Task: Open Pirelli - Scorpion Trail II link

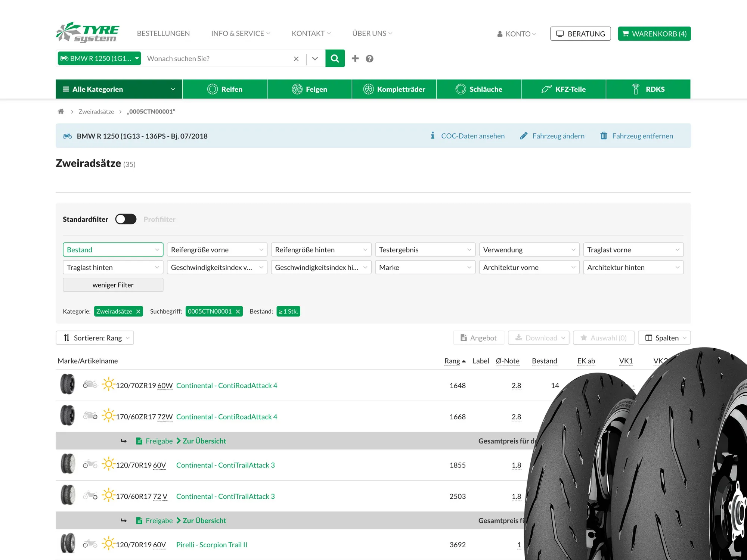Action: click(212, 545)
